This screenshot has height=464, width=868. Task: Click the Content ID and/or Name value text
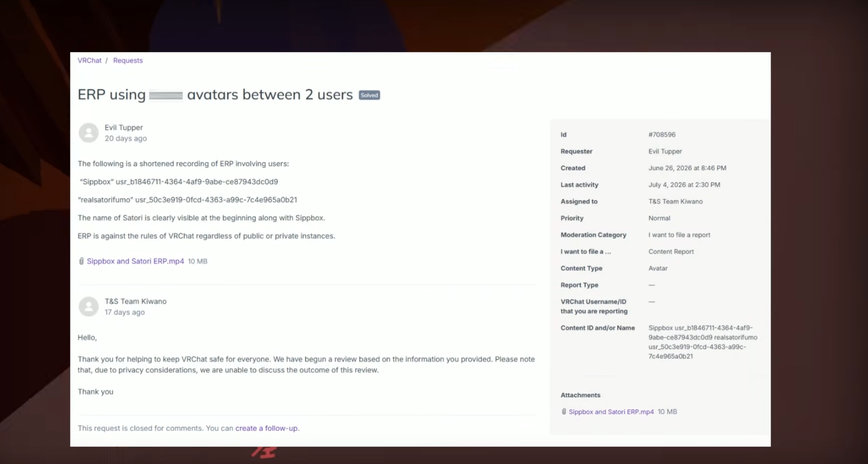(x=703, y=342)
